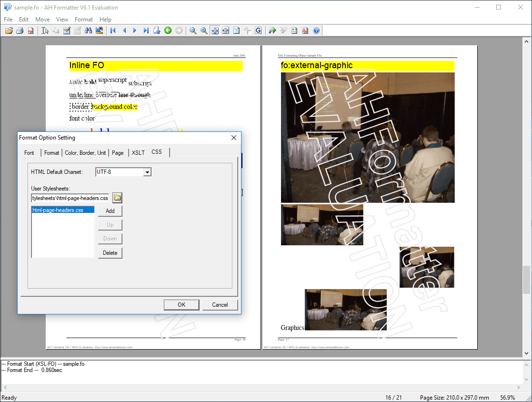Click the page layout view icon
Viewport: 532px width, 402px height.
pyautogui.click(x=237, y=30)
